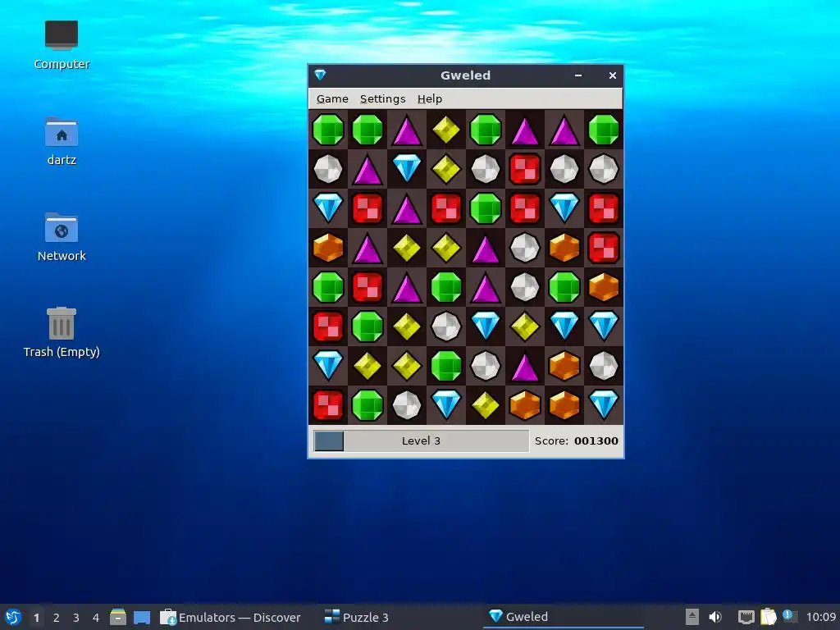
Task: Switch to workspace 3
Action: pyautogui.click(x=76, y=618)
